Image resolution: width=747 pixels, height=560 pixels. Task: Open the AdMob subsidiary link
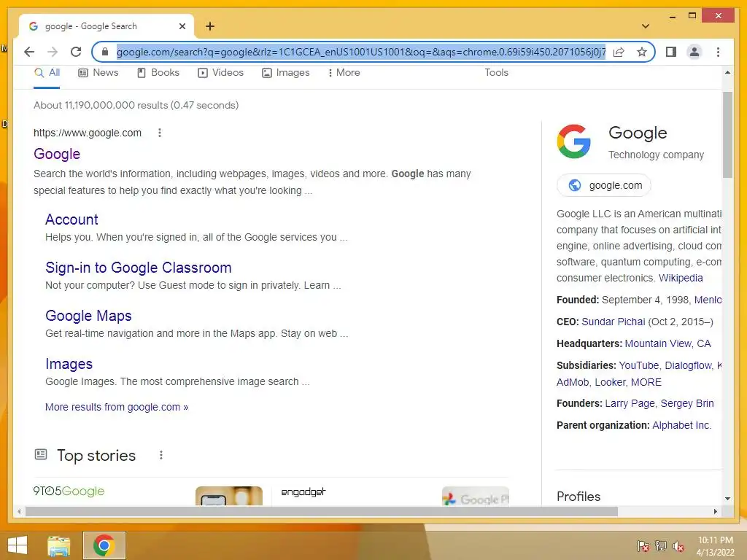click(x=573, y=382)
